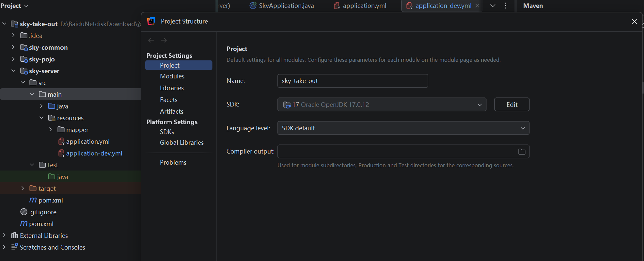Click the blue java source folder icon under main
The image size is (644, 261).
coord(52,106)
